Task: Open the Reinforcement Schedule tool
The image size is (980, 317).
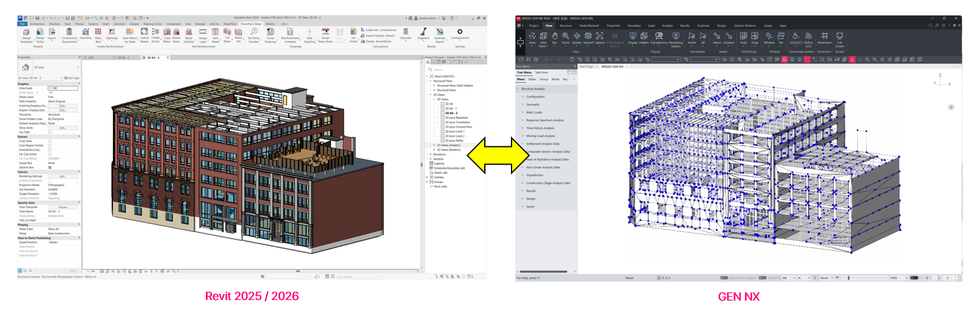Action: (x=290, y=35)
